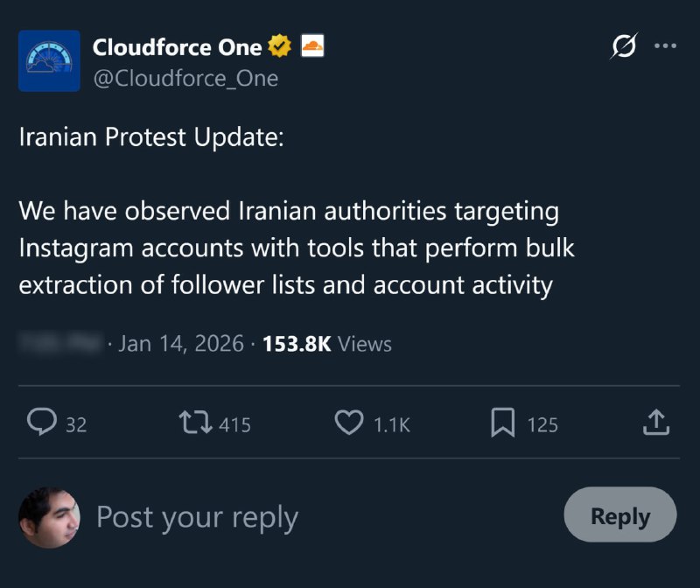Screen dimensions: 700x588
Task: Click the paragraph about Instagram accounts extraction
Action: click(x=296, y=248)
